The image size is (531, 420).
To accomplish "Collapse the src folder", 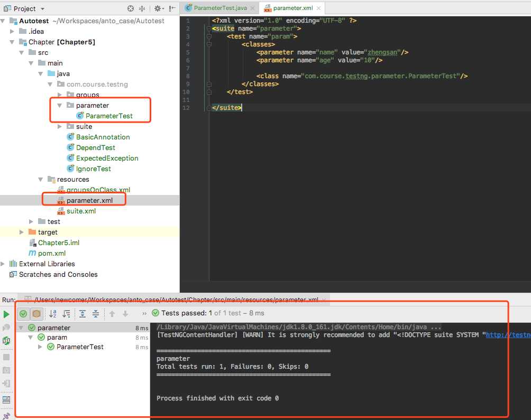I will tap(22, 52).
